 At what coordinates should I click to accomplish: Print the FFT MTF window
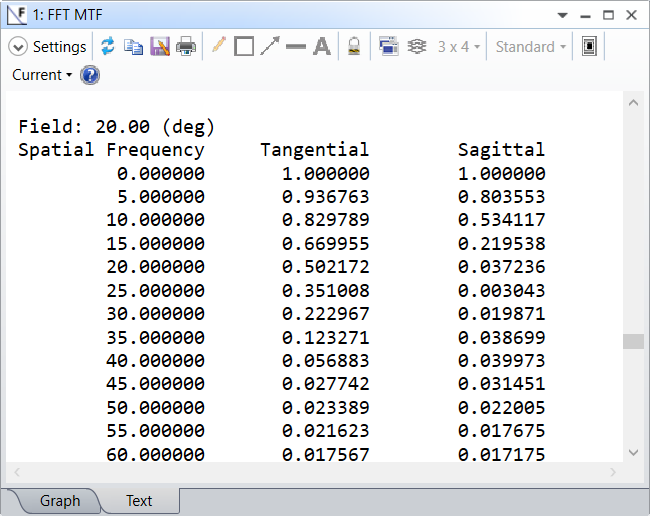click(186, 46)
